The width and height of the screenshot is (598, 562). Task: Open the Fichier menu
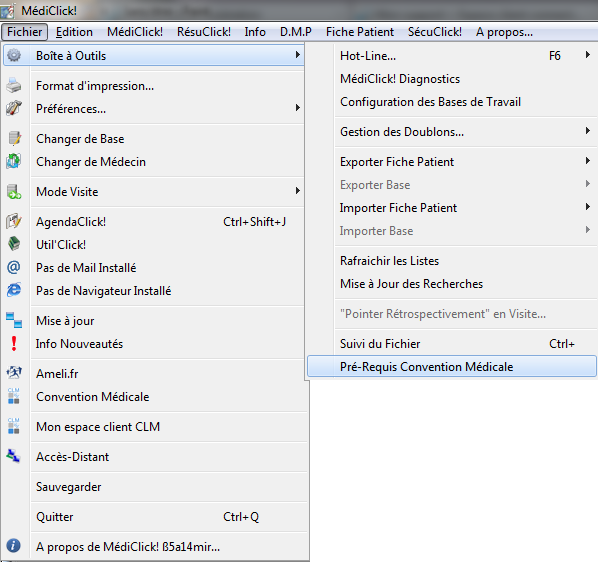point(24,32)
